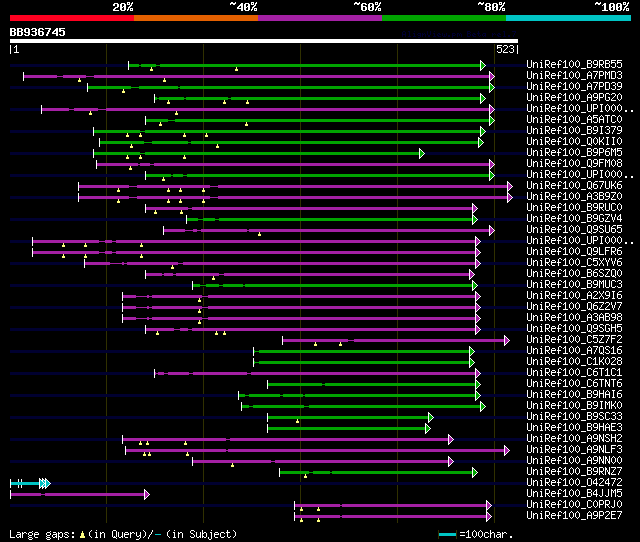The image size is (640, 542).
Task: Click the yellow large-gap marker in legend
Action: point(82,534)
